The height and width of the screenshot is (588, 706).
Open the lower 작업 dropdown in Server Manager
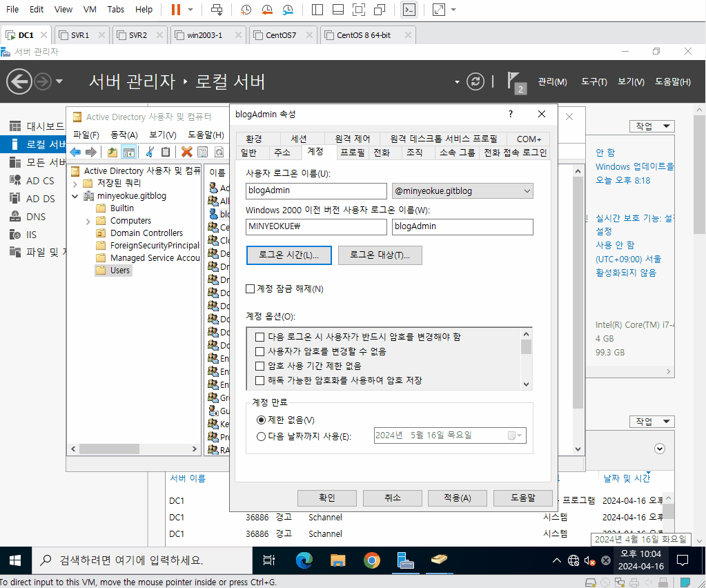tap(652, 422)
